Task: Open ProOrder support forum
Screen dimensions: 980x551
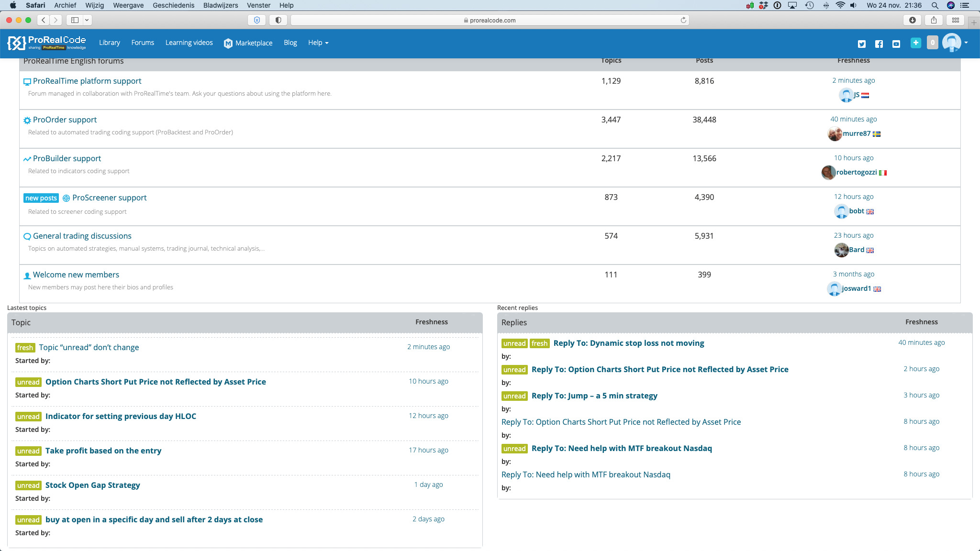Action: point(65,120)
